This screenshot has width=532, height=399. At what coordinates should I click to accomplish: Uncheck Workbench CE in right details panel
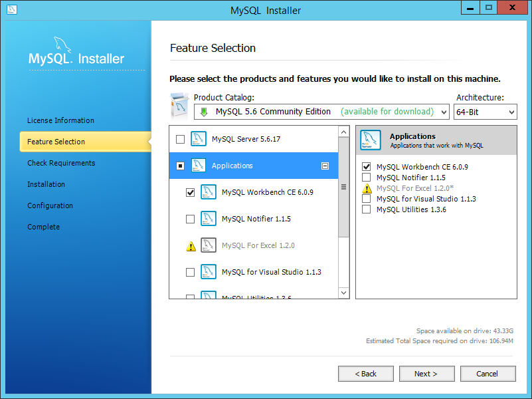pyautogui.click(x=367, y=167)
